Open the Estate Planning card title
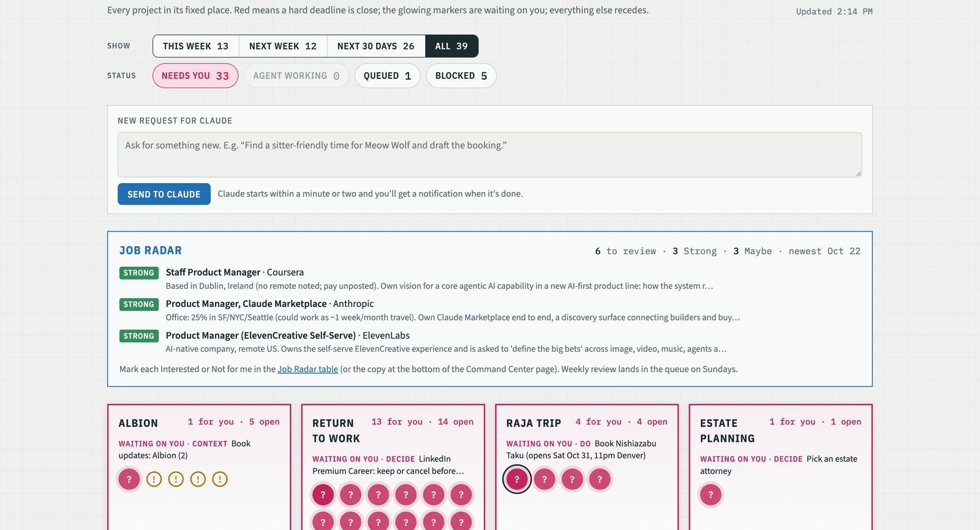Screen dimensions: 980x530 [728, 431]
